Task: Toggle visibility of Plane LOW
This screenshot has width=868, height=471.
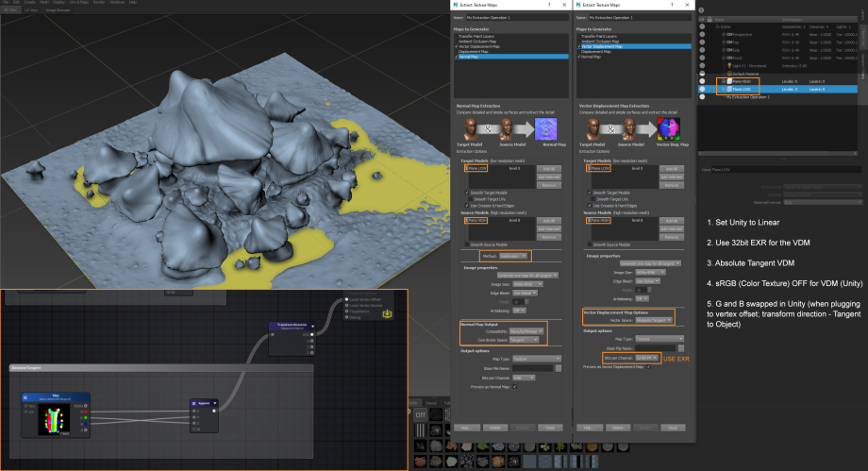Action: point(702,89)
